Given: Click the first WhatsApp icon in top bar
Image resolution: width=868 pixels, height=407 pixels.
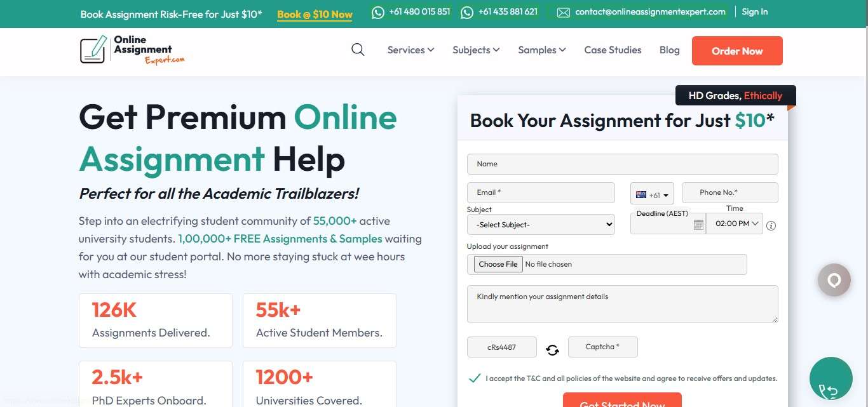Looking at the screenshot, I should point(378,12).
